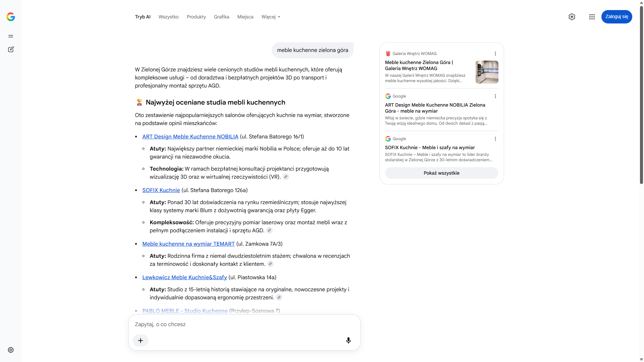This screenshot has width=644, height=362.
Task: Open sidebar settings gear at bottom left
Action: [x=11, y=350]
